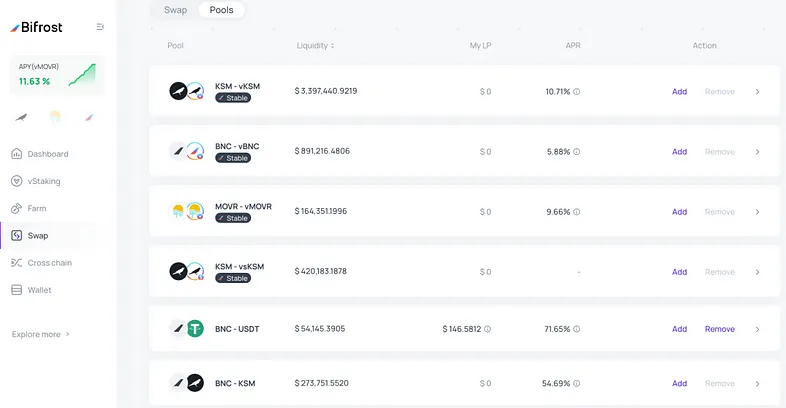Viewport: 786px width, 408px height.
Task: Expand BNC - KSM pool details chevron
Action: pos(757,383)
